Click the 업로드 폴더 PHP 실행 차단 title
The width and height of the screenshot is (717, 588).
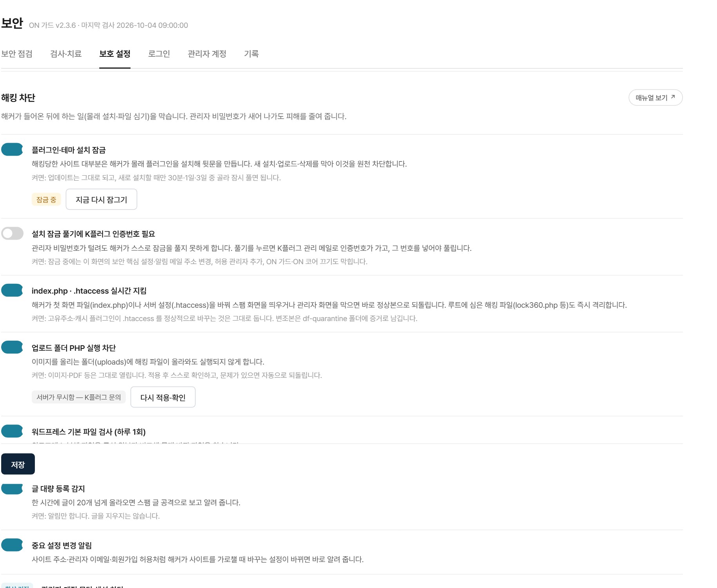[74, 348]
